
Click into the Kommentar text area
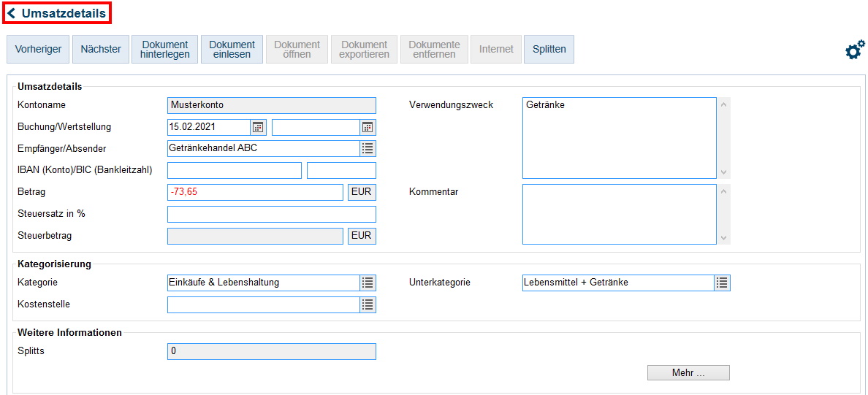[619, 214]
